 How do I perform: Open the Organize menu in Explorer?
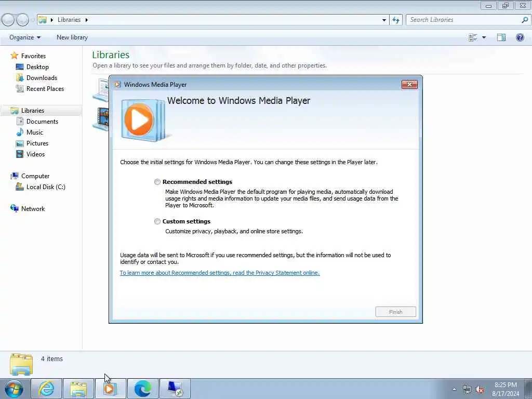click(25, 37)
